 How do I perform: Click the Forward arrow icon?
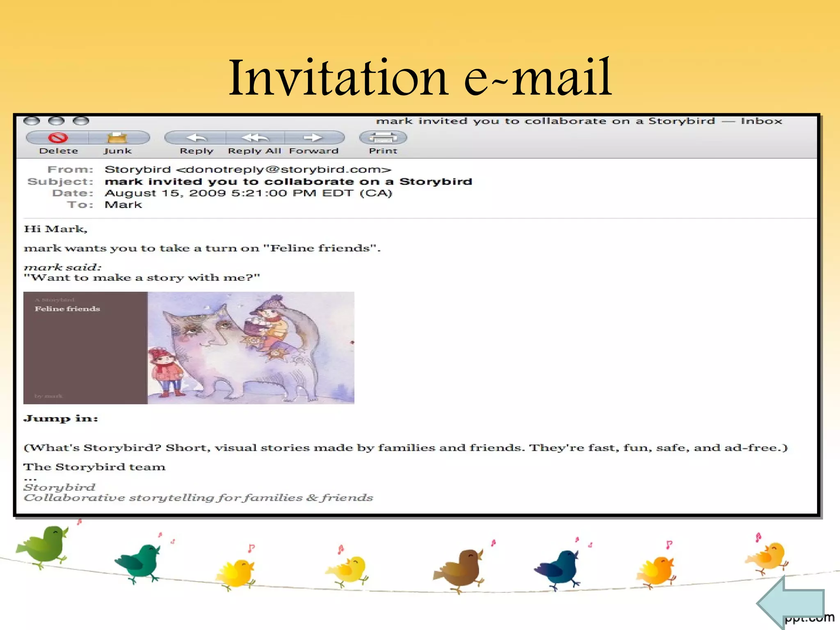point(313,137)
